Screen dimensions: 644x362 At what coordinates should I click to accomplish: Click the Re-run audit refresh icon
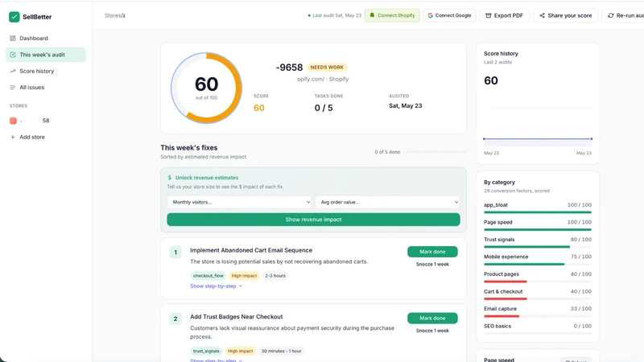pyautogui.click(x=611, y=15)
